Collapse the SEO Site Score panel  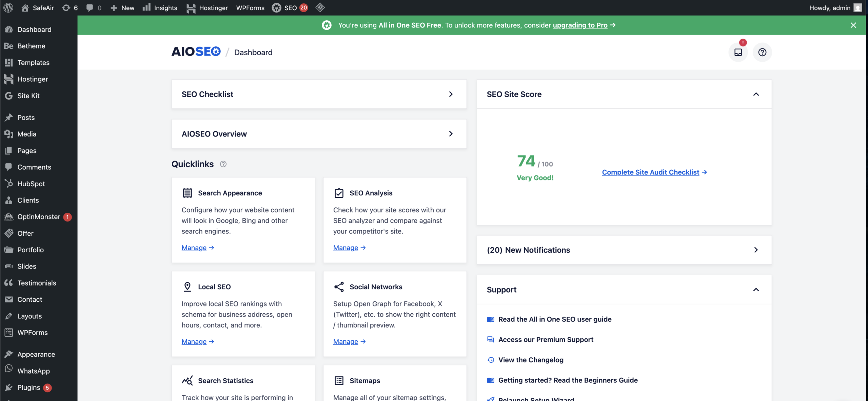point(756,94)
